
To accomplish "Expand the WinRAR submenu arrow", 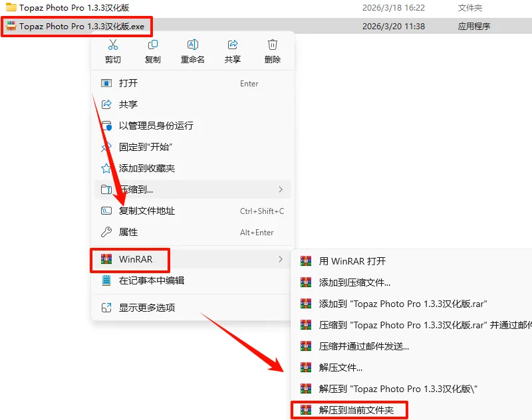I will tap(281, 259).
